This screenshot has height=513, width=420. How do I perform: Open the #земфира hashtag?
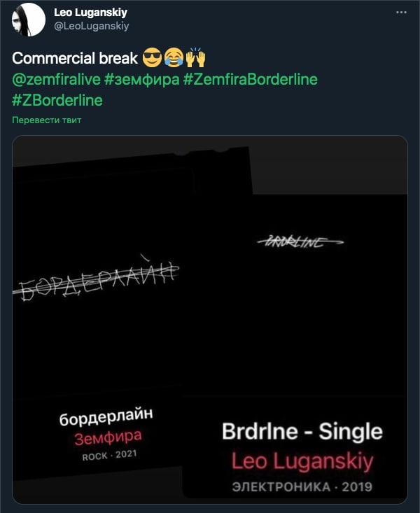pyautogui.click(x=142, y=80)
